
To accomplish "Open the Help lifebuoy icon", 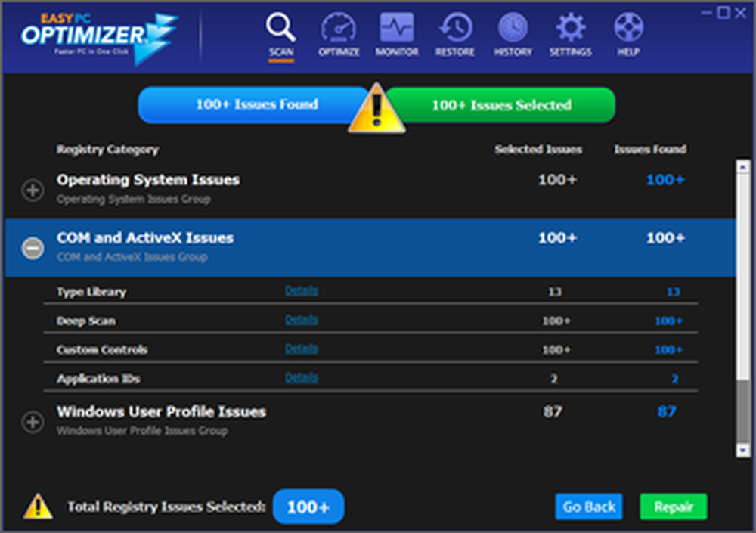I will 628,27.
